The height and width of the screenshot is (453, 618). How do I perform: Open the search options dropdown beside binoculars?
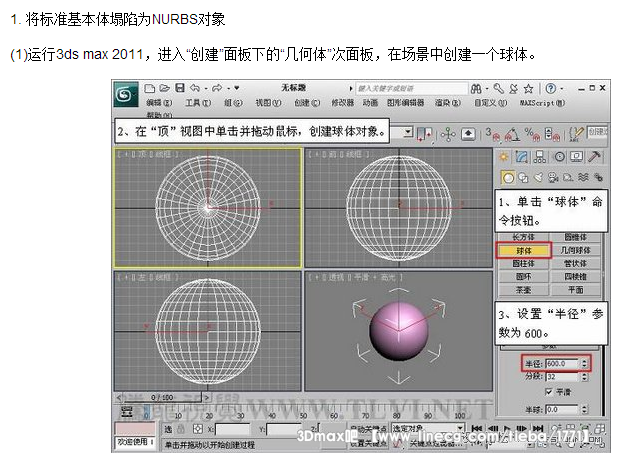[x=487, y=89]
